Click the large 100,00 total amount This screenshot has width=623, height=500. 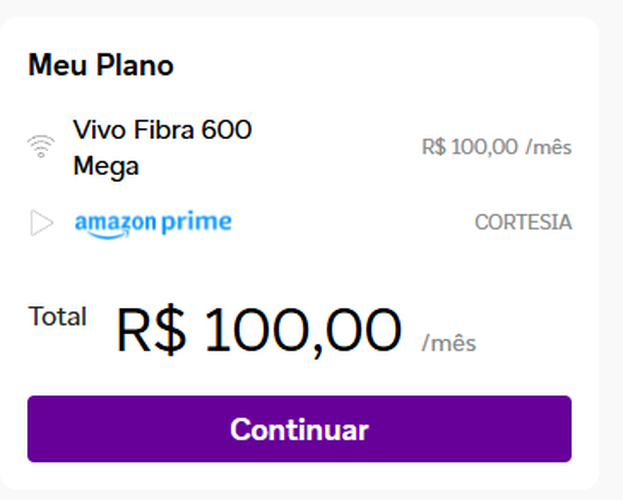click(303, 331)
